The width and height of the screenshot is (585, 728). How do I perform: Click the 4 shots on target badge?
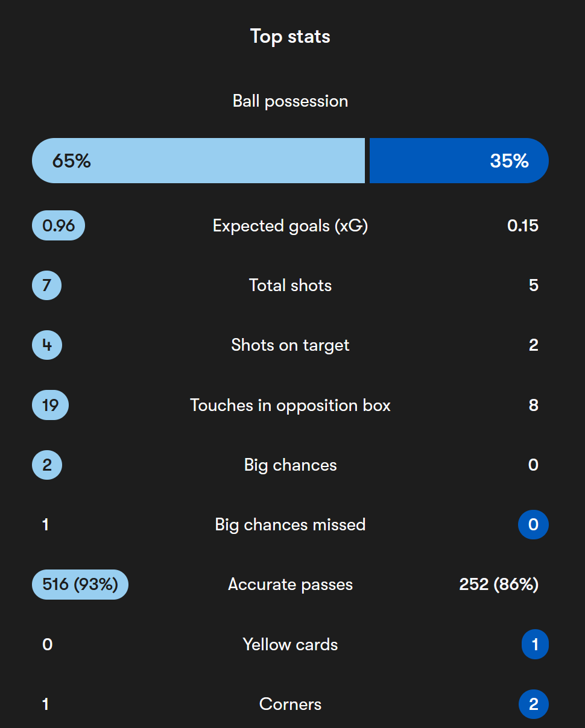pyautogui.click(x=47, y=345)
